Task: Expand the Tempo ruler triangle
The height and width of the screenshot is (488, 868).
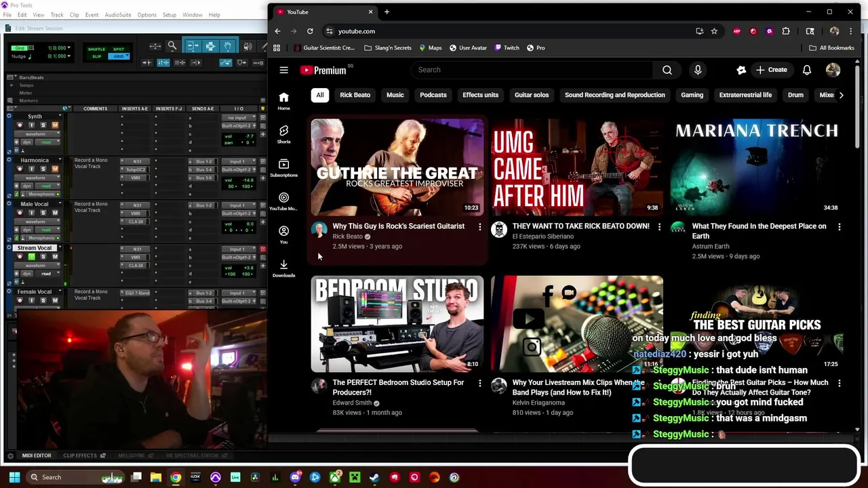Action: [x=11, y=85]
